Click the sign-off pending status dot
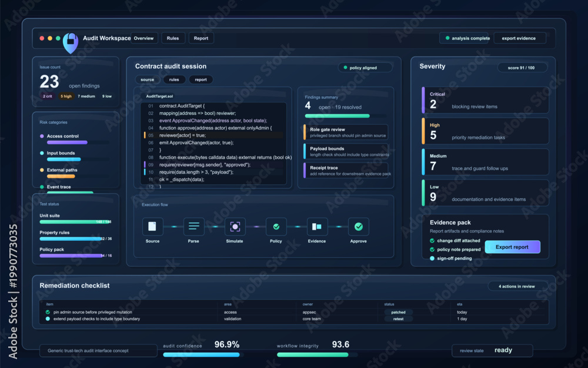Image resolution: width=588 pixels, height=368 pixels. click(432, 258)
